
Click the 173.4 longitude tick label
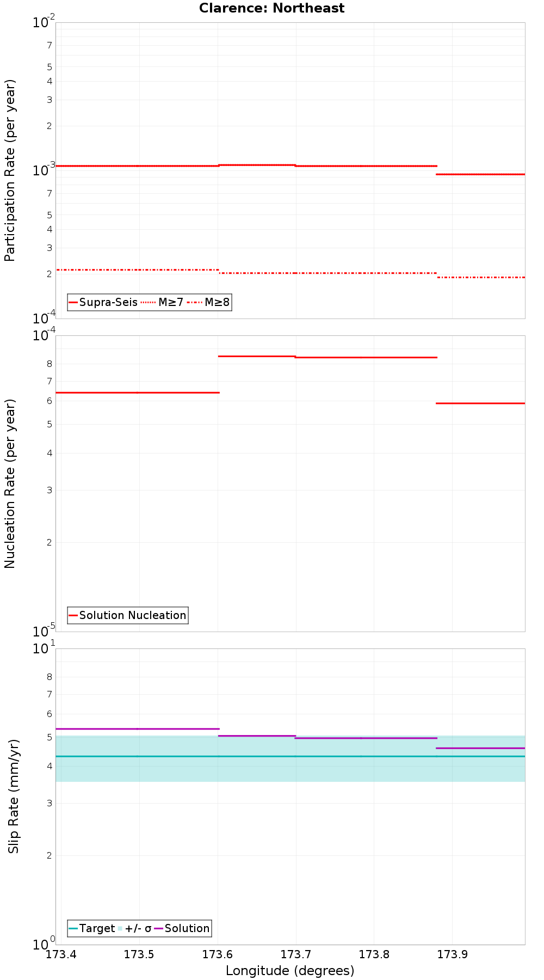pos(61,954)
